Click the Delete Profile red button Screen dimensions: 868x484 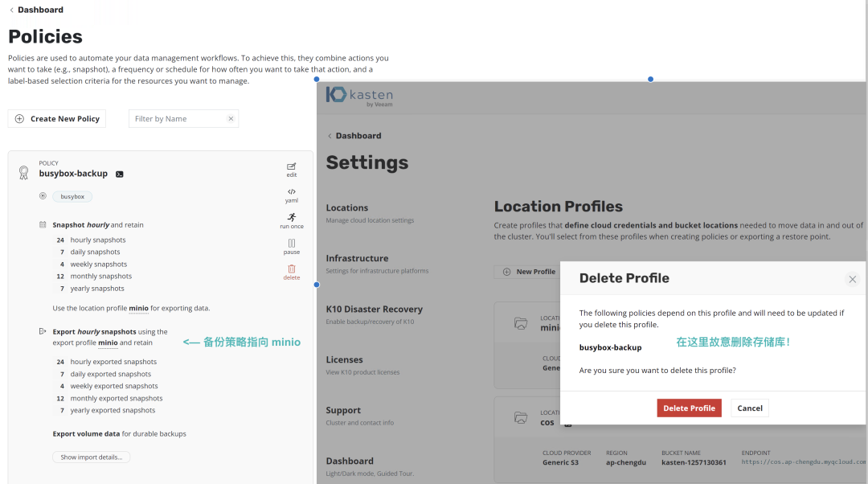point(690,408)
